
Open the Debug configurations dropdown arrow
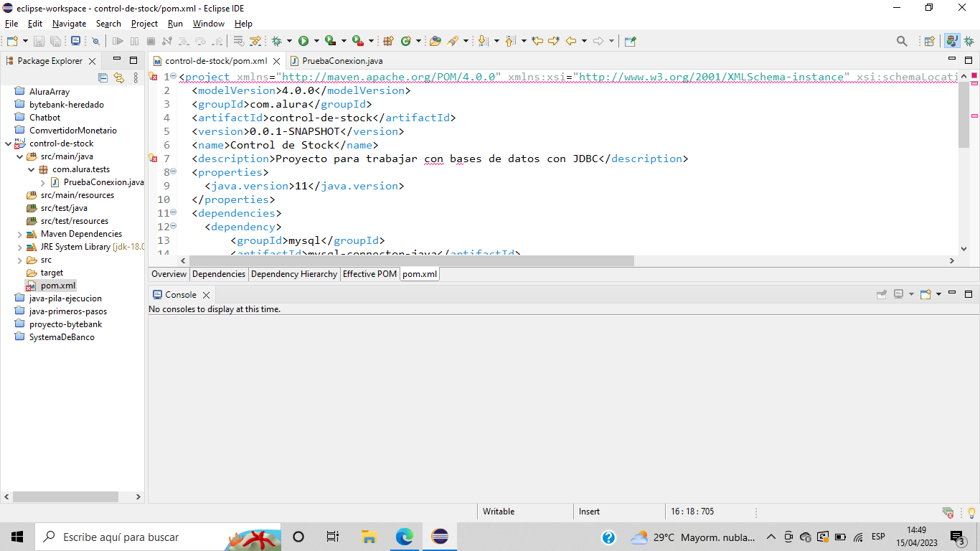tap(290, 42)
